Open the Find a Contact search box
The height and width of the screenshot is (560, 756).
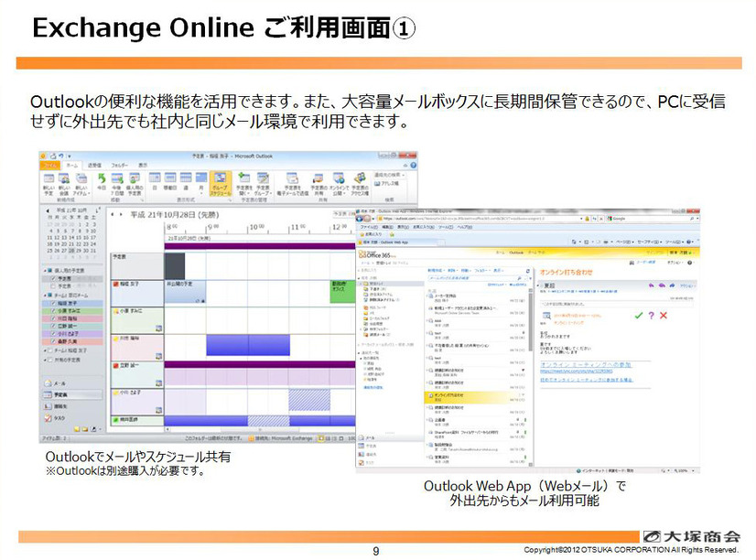390,175
